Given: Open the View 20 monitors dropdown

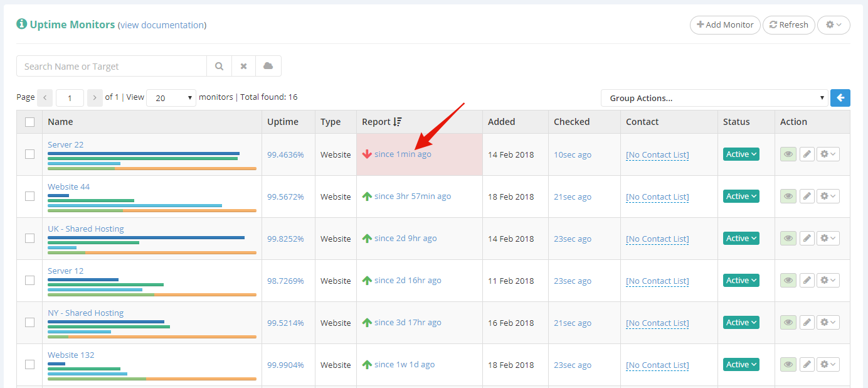Looking at the screenshot, I should (x=171, y=98).
